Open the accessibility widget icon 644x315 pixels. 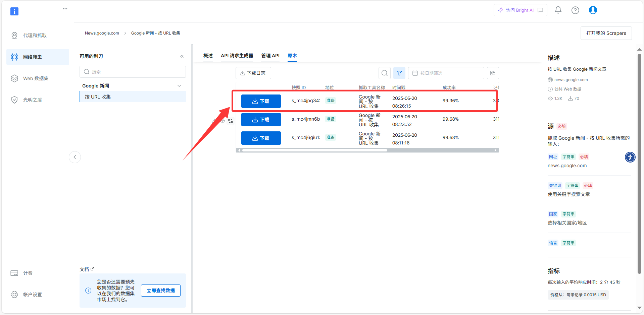(x=630, y=157)
